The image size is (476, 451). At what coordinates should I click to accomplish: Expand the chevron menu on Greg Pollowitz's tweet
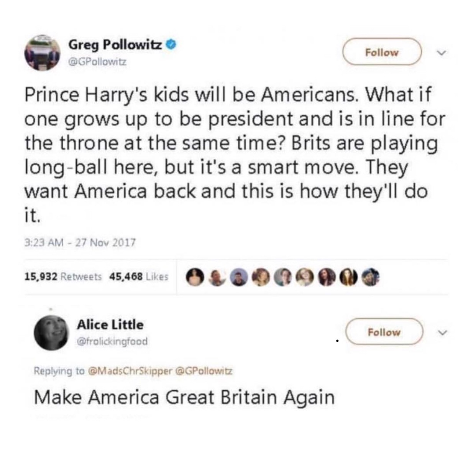(x=443, y=53)
